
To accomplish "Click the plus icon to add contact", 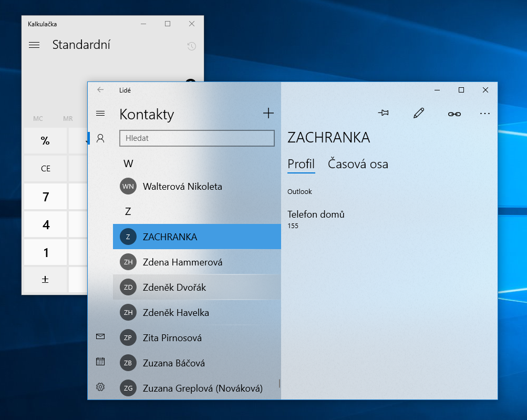I will pos(268,113).
